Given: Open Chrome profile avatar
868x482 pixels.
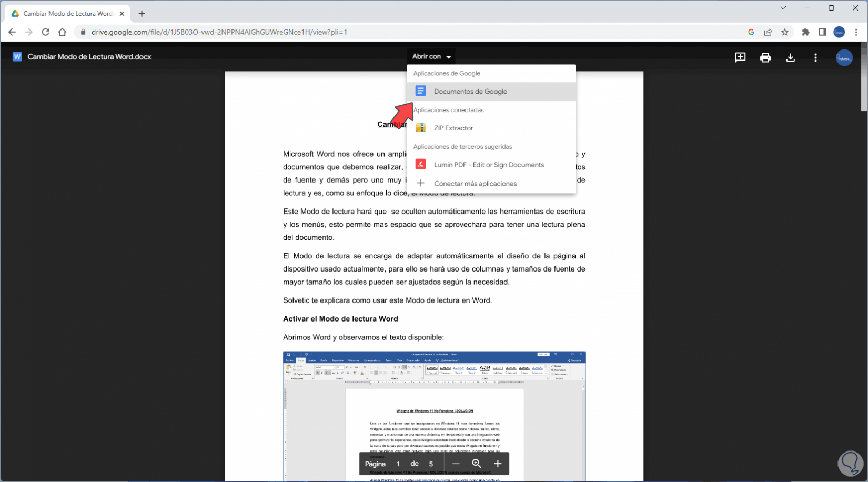Looking at the screenshot, I should (x=839, y=32).
